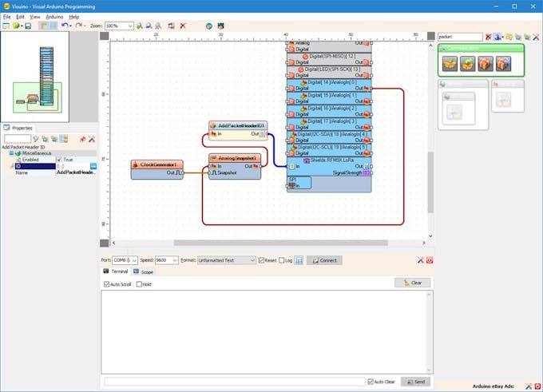Click the canvas vertical scrollbar thumb
Image resolution: width=543 pixels, height=392 pixels.
[430, 182]
